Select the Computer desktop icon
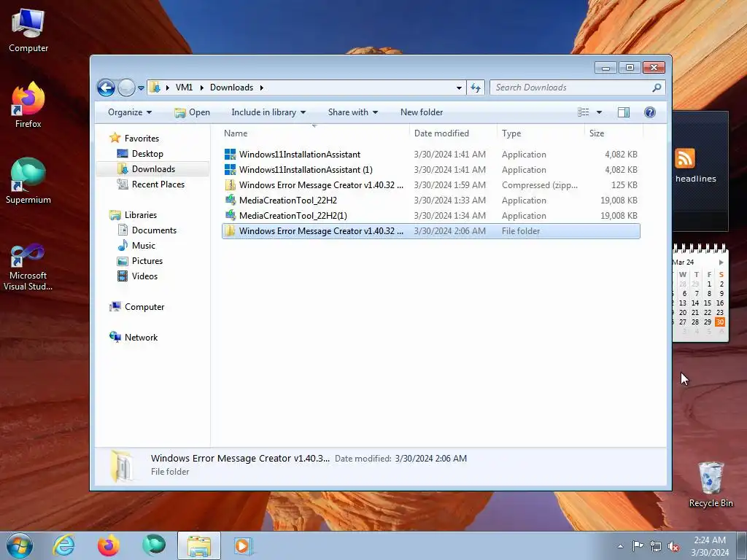 point(28,31)
